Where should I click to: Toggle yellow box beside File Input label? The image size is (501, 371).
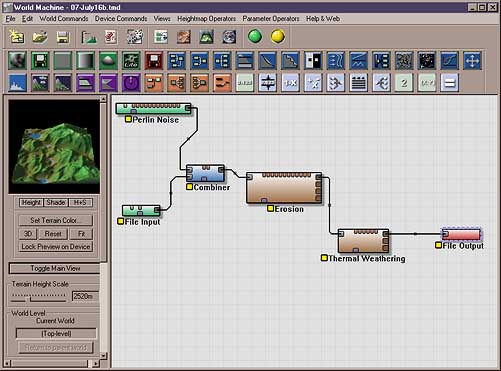pyautogui.click(x=121, y=221)
